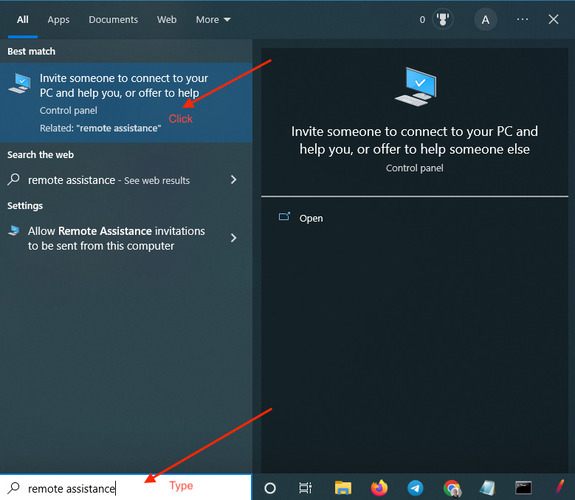Launch File Explorer from the taskbar
575x500 pixels.
pos(343,488)
